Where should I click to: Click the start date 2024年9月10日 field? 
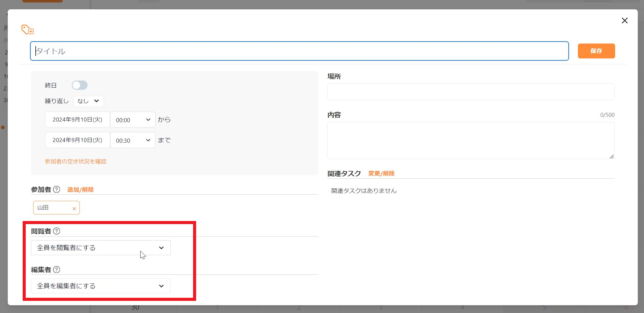[77, 119]
